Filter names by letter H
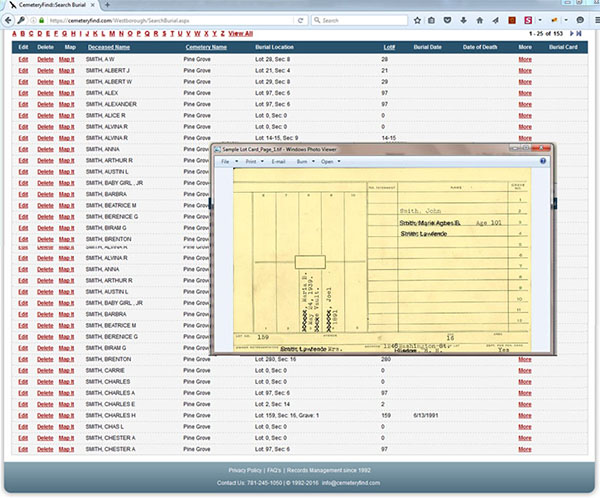 pyautogui.click(x=73, y=34)
